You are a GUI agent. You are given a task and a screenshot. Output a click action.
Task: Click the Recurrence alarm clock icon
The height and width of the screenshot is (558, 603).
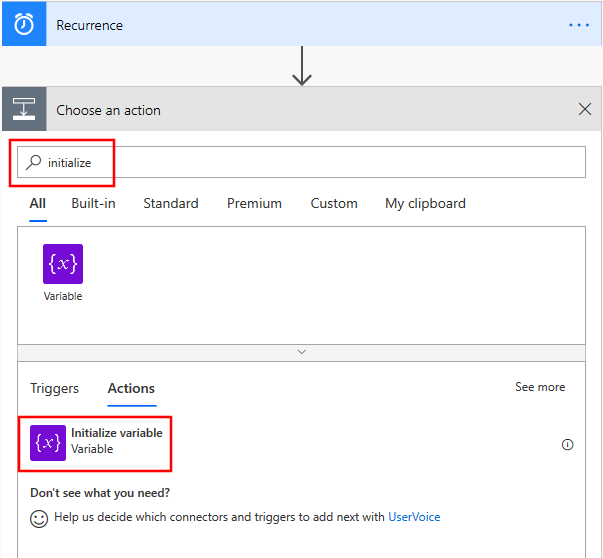(23, 25)
